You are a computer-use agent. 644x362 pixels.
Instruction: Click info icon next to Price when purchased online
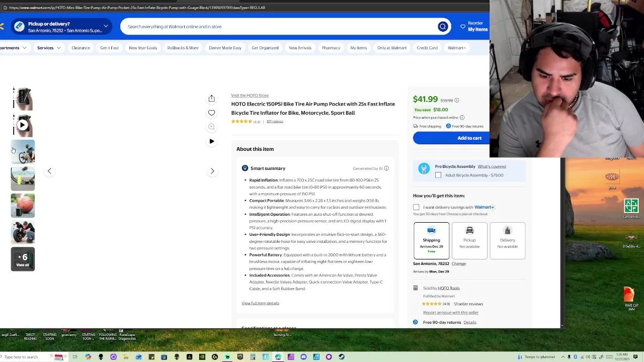(x=462, y=118)
